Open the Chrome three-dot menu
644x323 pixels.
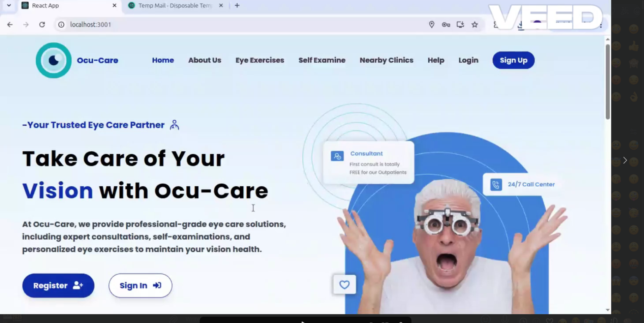(600, 25)
